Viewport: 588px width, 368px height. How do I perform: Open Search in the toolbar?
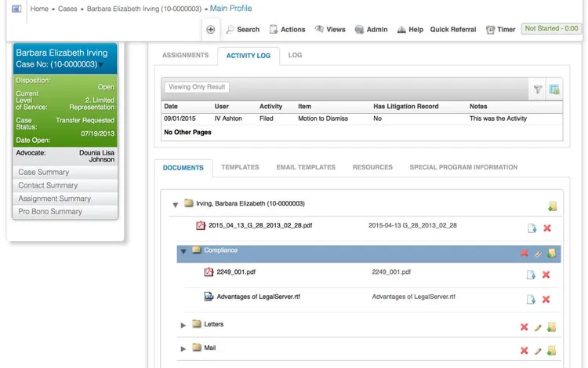click(242, 29)
